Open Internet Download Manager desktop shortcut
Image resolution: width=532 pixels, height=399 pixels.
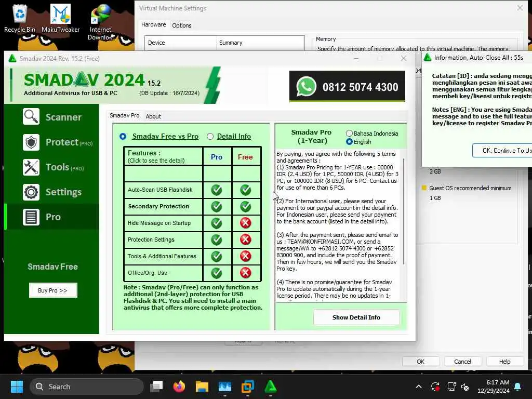100,22
